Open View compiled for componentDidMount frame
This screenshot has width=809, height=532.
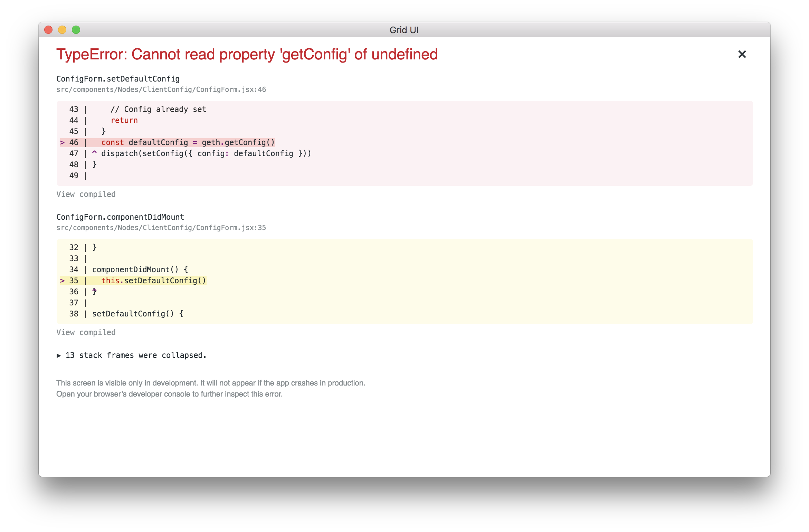pyautogui.click(x=86, y=332)
